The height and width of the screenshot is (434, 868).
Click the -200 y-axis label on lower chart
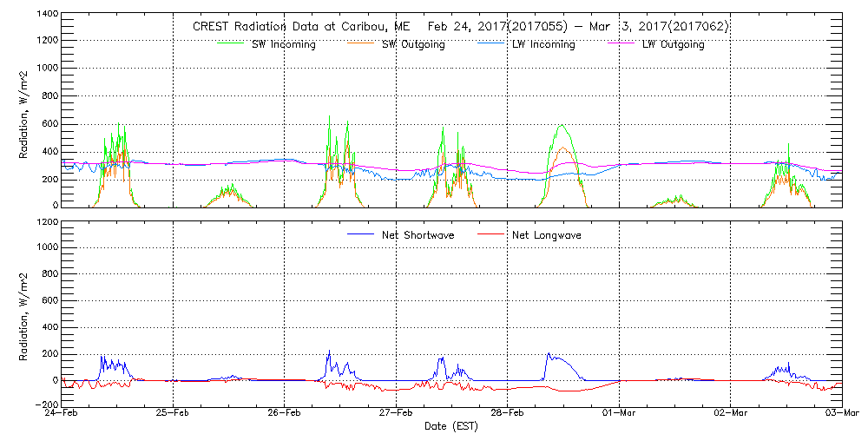(x=43, y=404)
